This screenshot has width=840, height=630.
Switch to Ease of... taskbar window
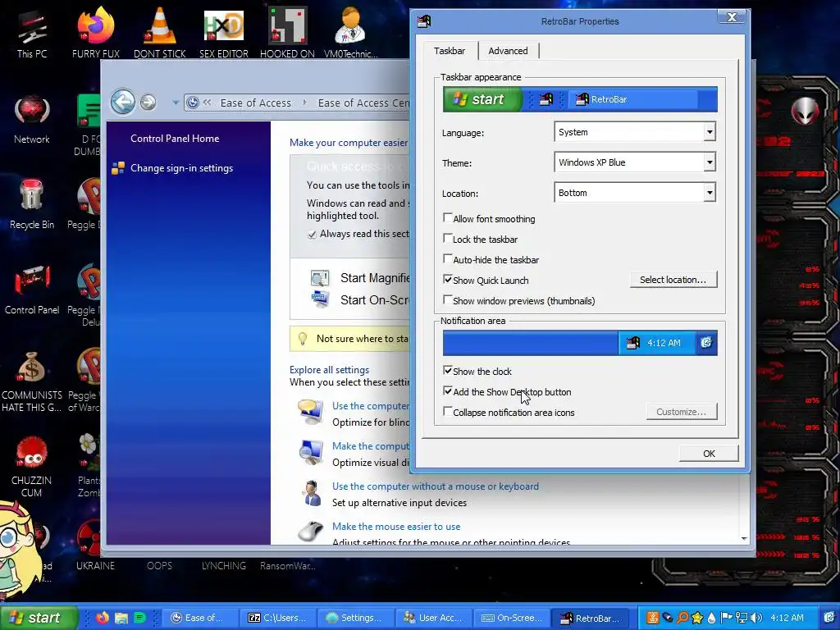click(x=199, y=618)
